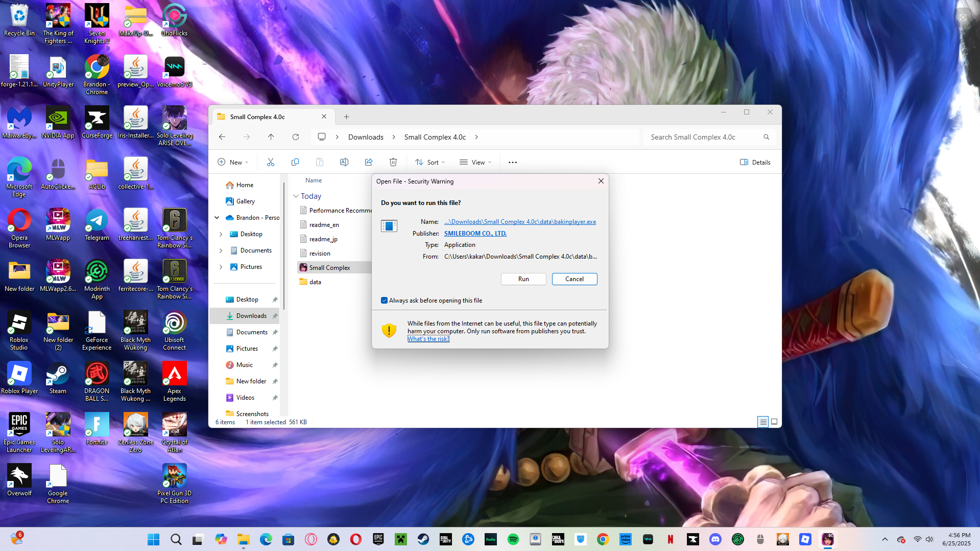This screenshot has width=980, height=551.
Task: Open pinned Videos in navigation pane
Action: point(245,398)
